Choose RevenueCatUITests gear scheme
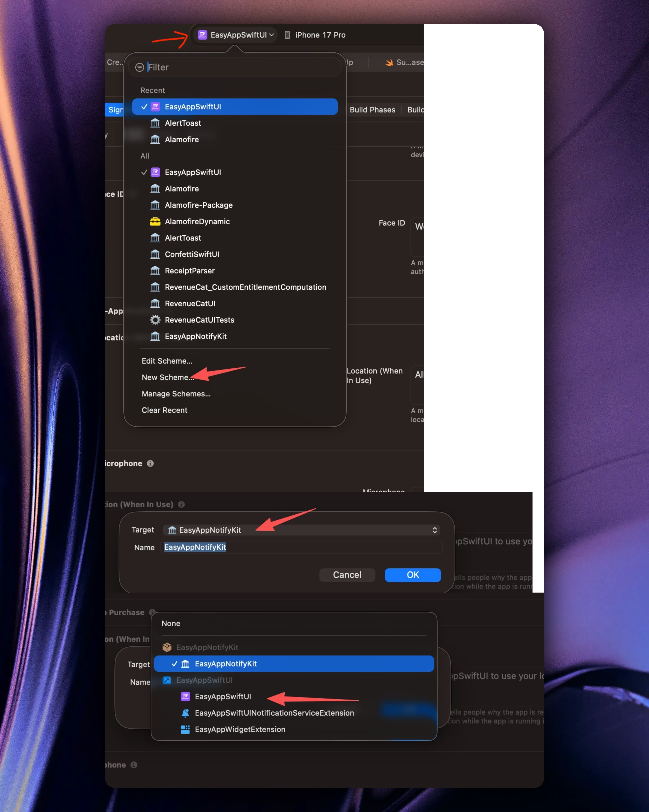This screenshot has height=812, width=649. [199, 320]
